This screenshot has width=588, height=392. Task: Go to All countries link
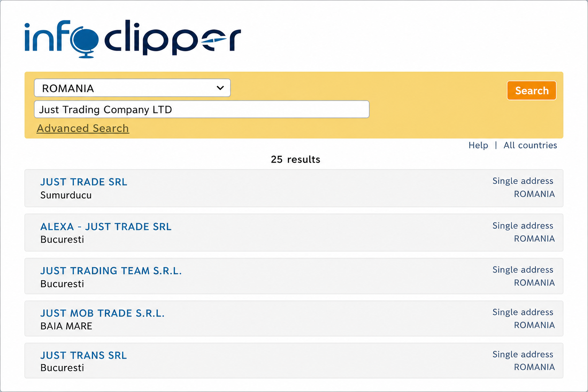530,145
